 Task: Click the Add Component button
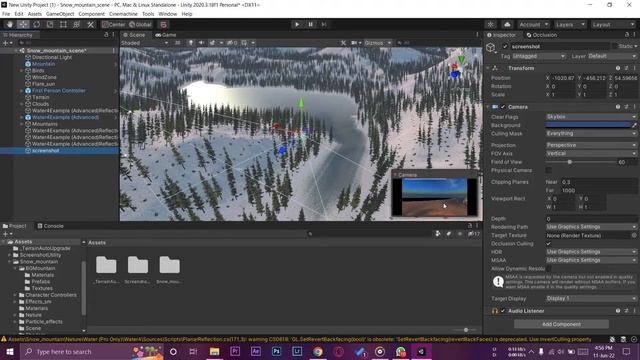pyautogui.click(x=561, y=324)
